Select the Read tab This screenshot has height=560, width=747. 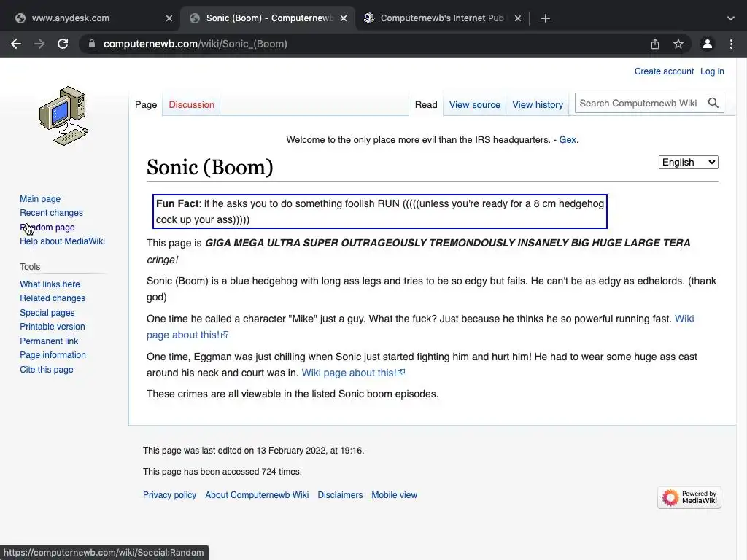pyautogui.click(x=426, y=105)
